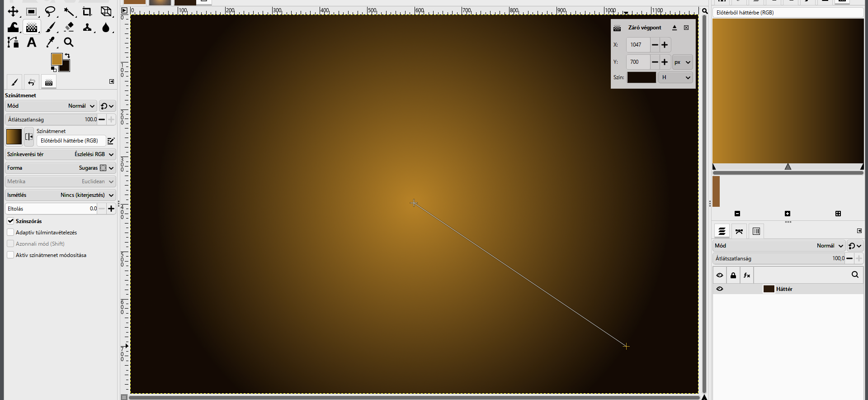This screenshot has height=400, width=868.
Task: Select the Color Picker eyedropper tool
Action: (50, 43)
